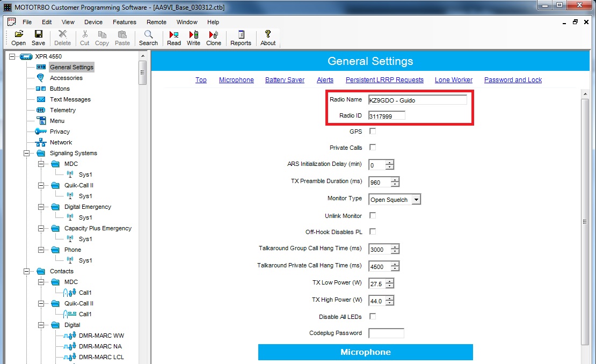Go to the Lone Worker link
596x364 pixels.
pos(454,80)
